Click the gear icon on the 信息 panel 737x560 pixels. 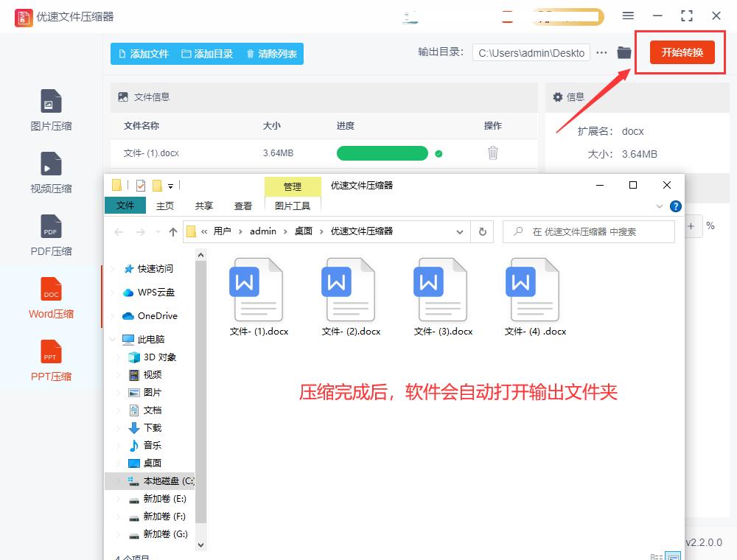[x=559, y=97]
